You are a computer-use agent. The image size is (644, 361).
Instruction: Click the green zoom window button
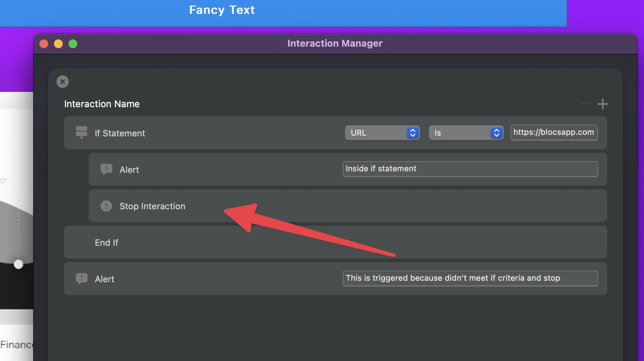73,44
